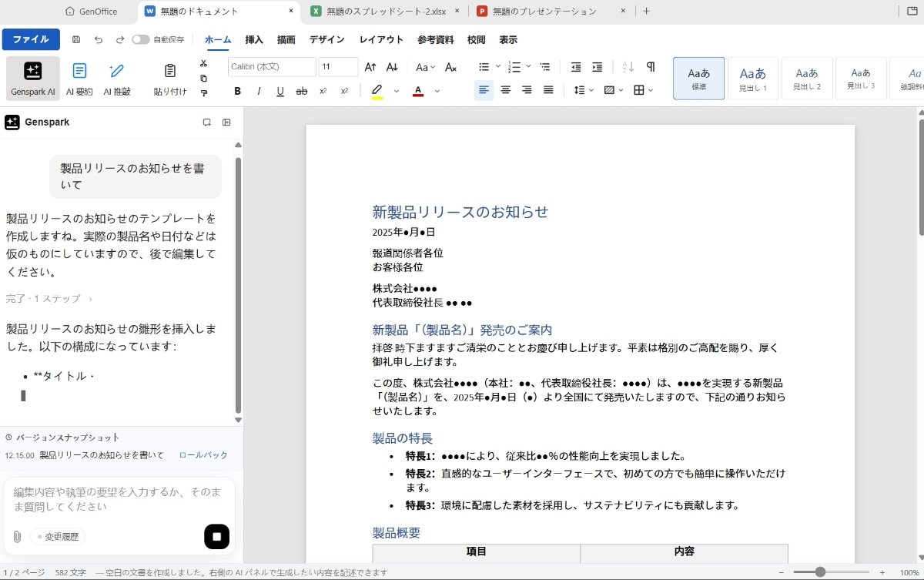This screenshot has width=924, height=580.
Task: Click the red font color A
Action: [418, 91]
